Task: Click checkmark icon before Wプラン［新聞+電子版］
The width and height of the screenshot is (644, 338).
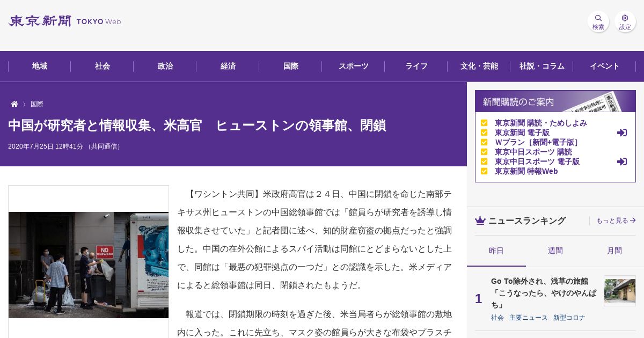Action: pos(484,142)
